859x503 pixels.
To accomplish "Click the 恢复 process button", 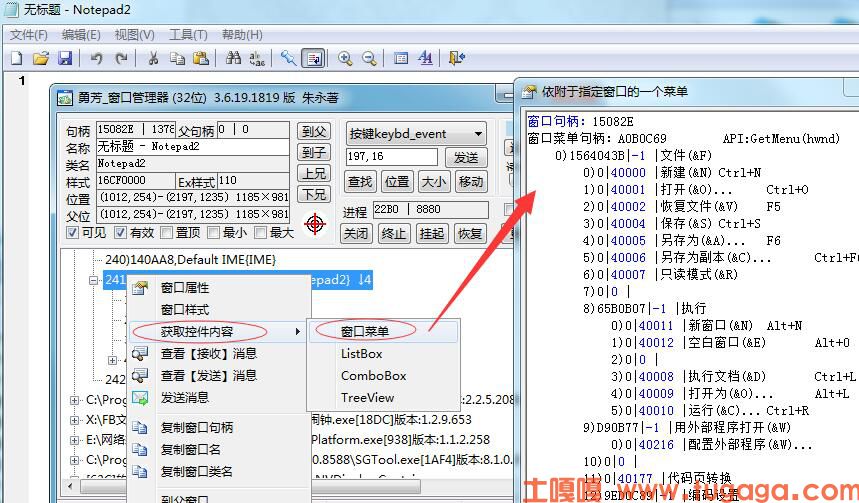I will (470, 233).
